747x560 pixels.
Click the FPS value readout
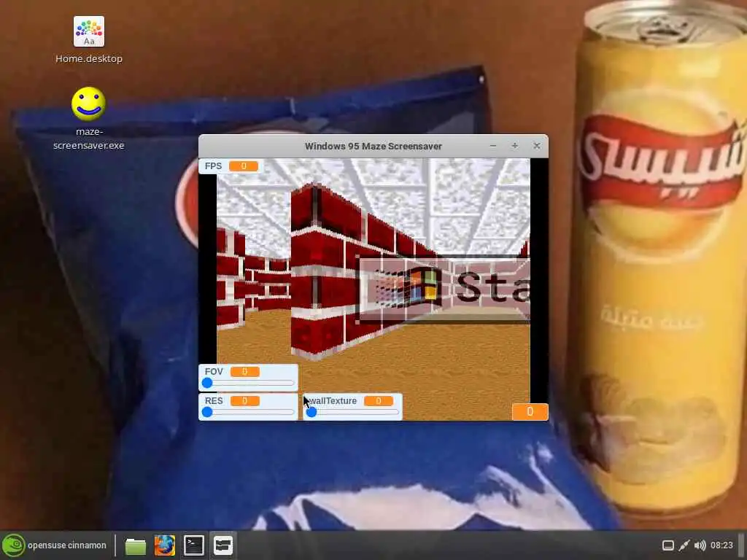click(244, 166)
